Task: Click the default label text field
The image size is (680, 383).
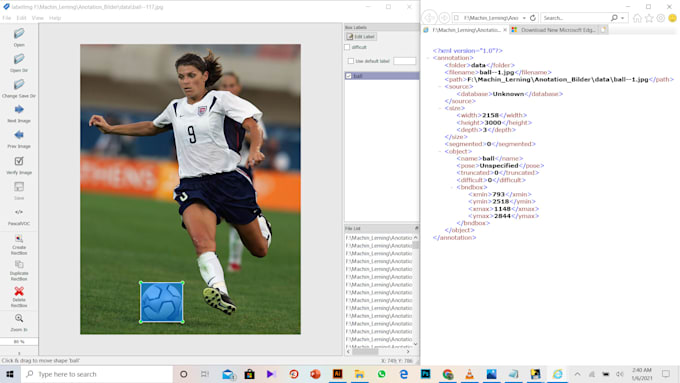Action: click(x=405, y=61)
